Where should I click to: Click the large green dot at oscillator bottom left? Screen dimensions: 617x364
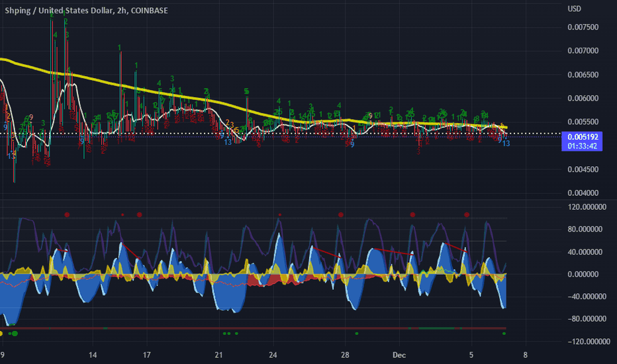click(x=15, y=334)
